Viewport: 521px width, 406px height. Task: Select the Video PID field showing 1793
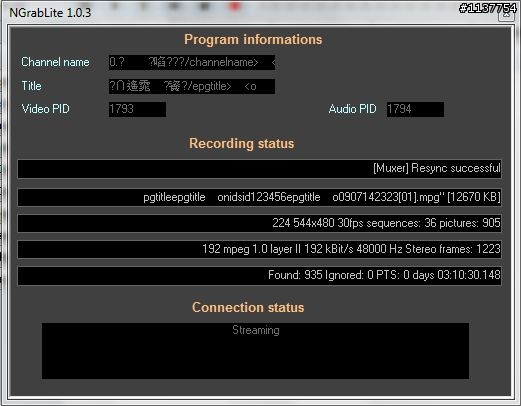[x=137, y=109]
